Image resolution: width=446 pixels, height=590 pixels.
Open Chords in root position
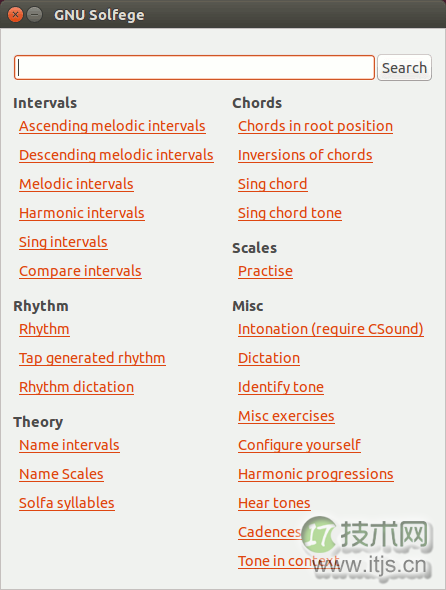(315, 126)
